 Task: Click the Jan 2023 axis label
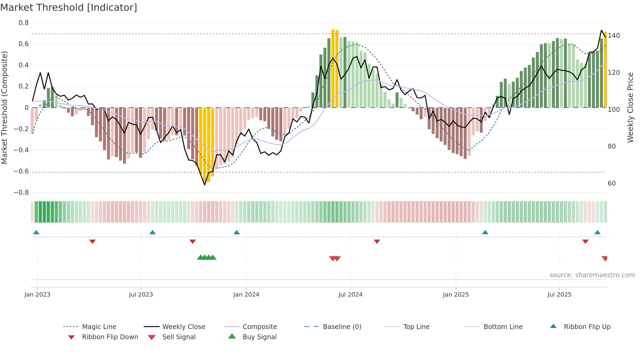pyautogui.click(x=37, y=294)
